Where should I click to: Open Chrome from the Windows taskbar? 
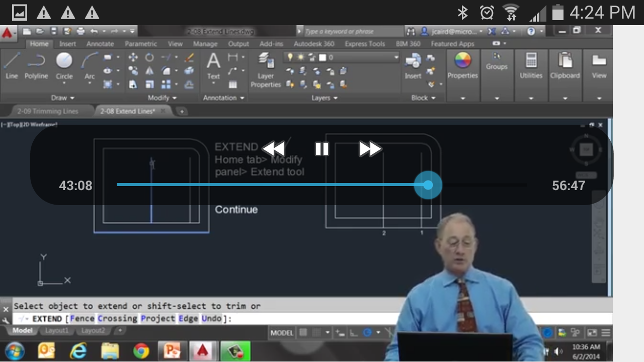tap(141, 350)
